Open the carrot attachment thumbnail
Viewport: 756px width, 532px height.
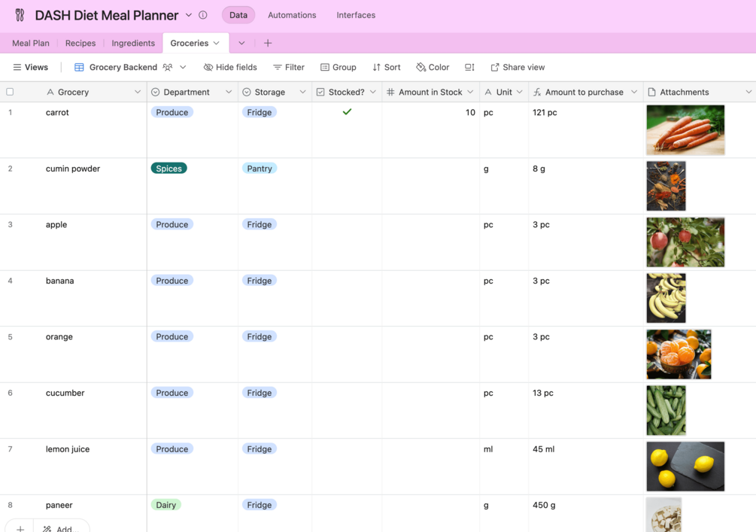pyautogui.click(x=685, y=130)
